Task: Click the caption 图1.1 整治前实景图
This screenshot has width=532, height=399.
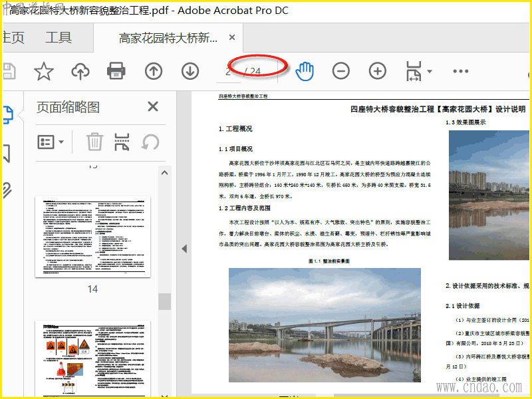Action: pos(329,261)
